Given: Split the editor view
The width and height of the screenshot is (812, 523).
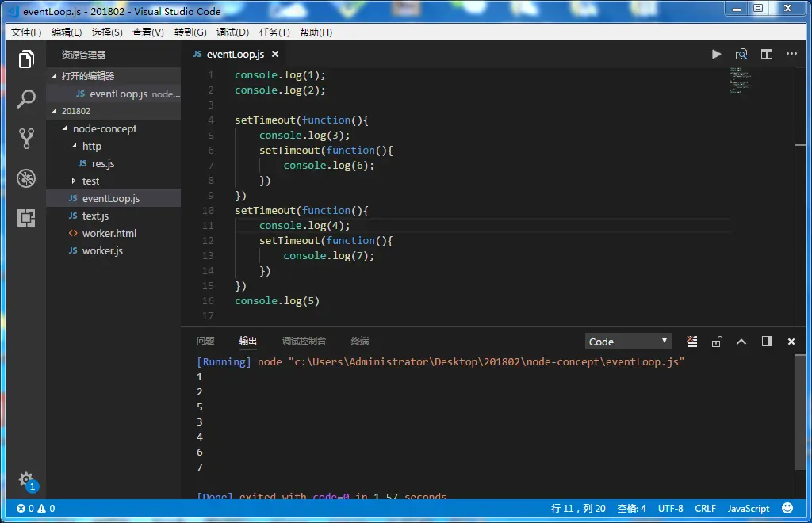Looking at the screenshot, I should tap(767, 55).
